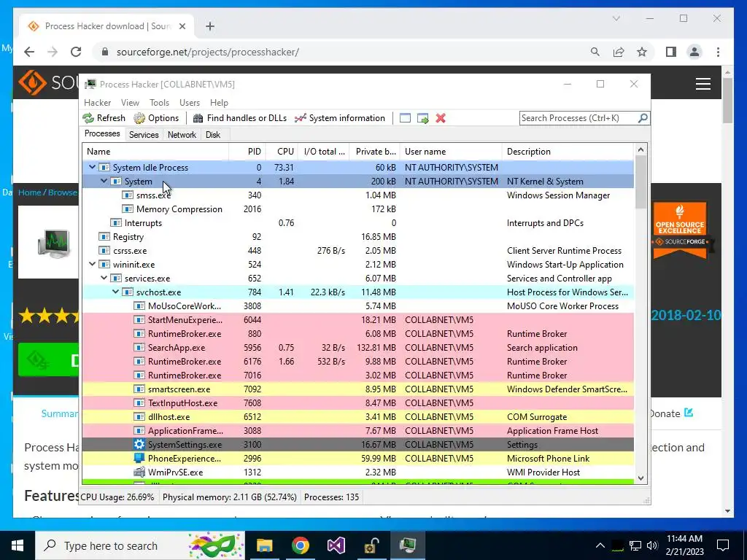Collapse the System Idle Process tree

pyautogui.click(x=93, y=167)
